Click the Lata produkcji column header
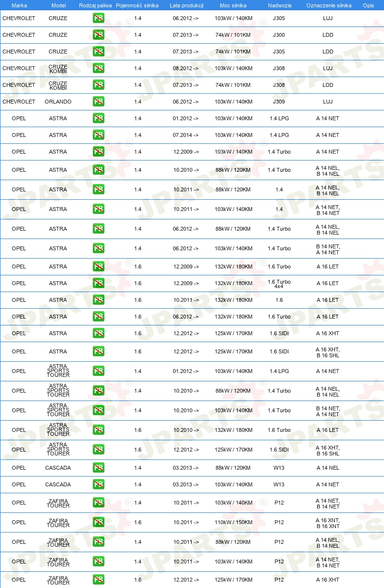 click(x=187, y=5)
